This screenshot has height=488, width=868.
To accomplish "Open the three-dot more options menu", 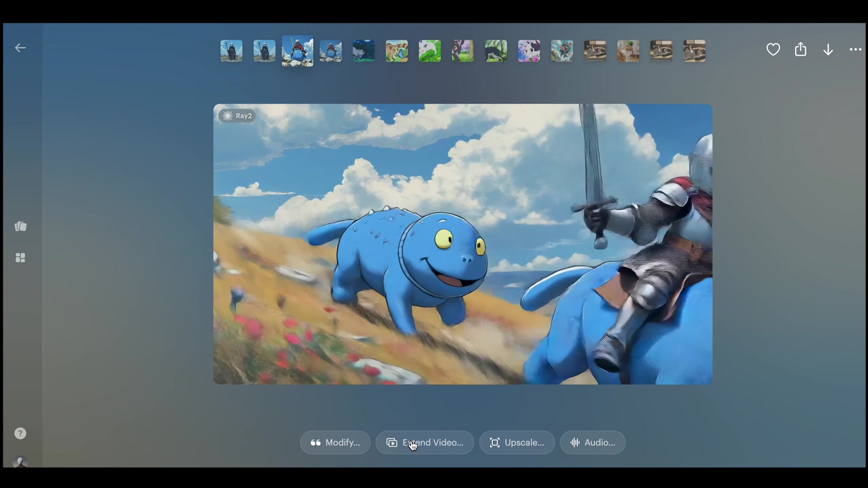I will pyautogui.click(x=855, y=49).
